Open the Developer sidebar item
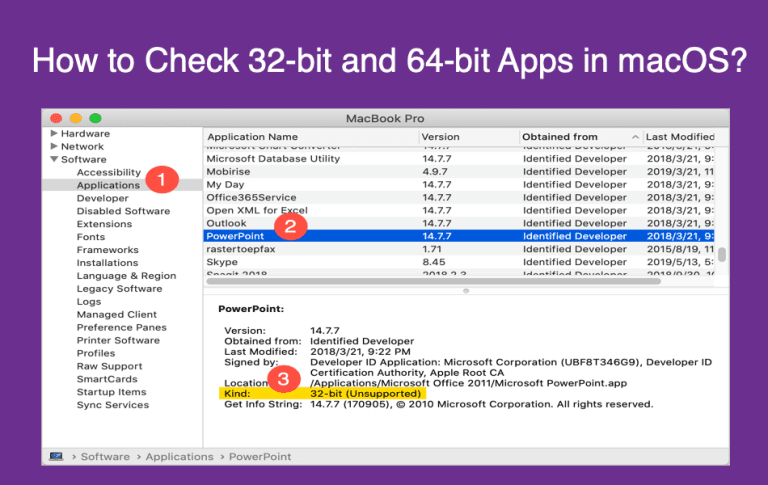This screenshot has height=485, width=768. (102, 198)
